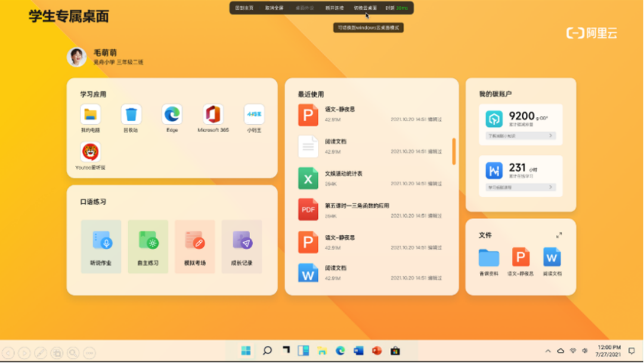Open the 成长记录 purple card
The image size is (644, 363).
click(241, 246)
